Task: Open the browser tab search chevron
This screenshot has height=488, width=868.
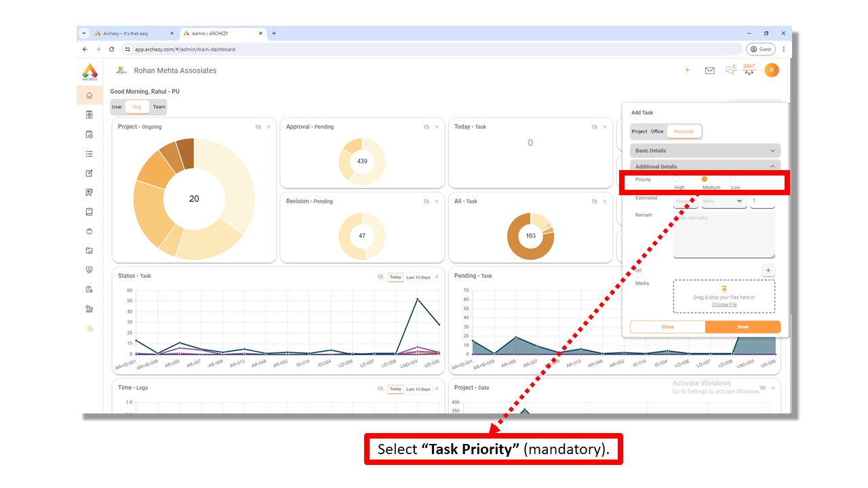Action: [x=85, y=33]
